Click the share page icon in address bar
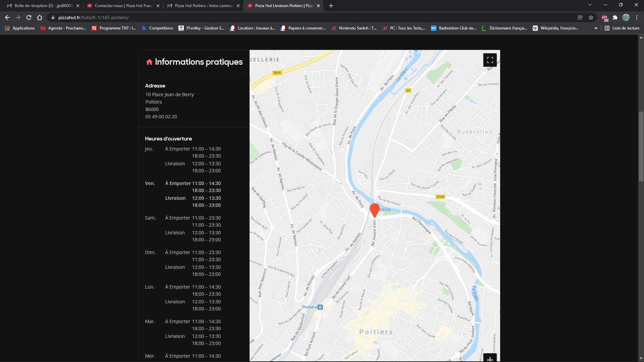The image size is (644, 362). 580,17
